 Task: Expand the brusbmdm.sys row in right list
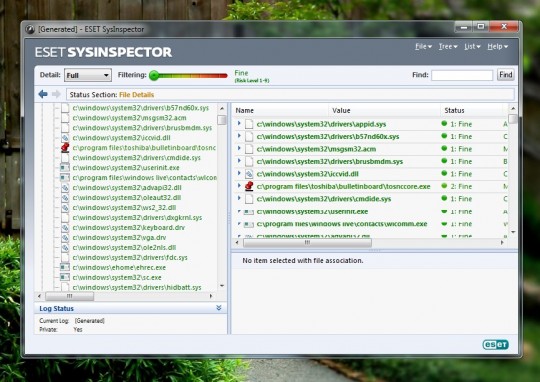239,161
